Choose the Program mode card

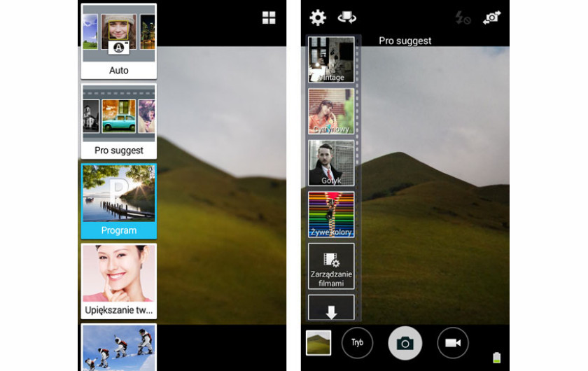pyautogui.click(x=119, y=202)
